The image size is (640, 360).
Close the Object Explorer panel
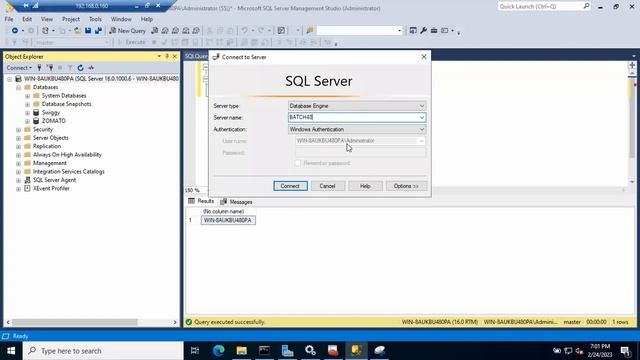[175, 56]
